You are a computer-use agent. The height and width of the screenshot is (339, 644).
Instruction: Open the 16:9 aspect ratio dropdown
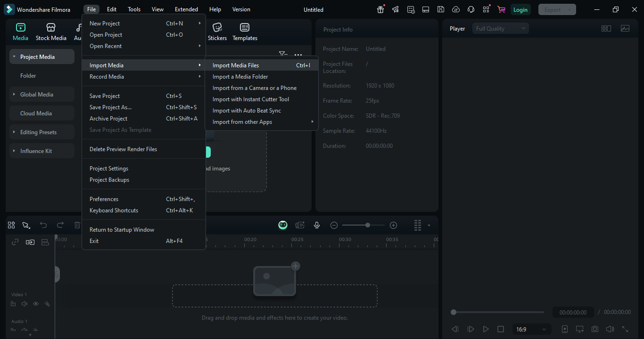(x=531, y=329)
